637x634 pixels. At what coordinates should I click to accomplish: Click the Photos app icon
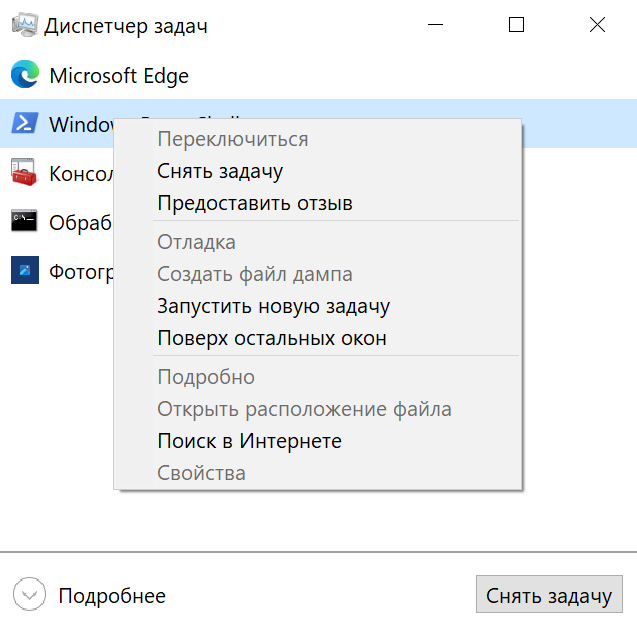24,271
